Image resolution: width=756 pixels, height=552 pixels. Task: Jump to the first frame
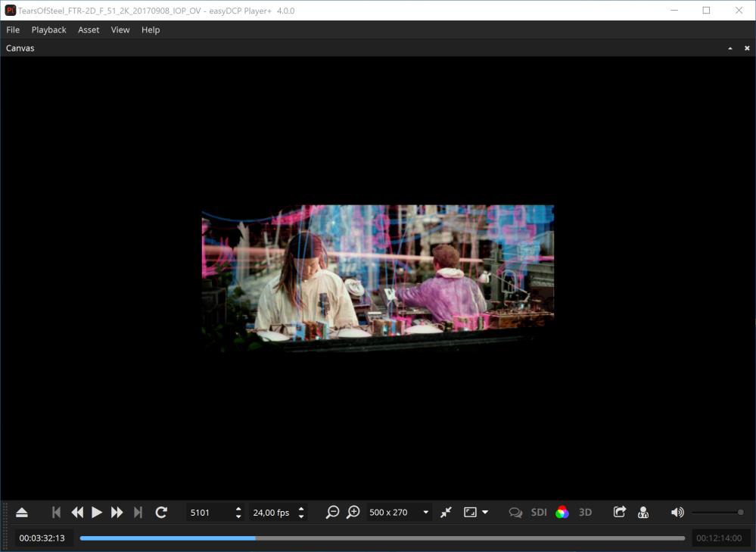[x=56, y=513]
